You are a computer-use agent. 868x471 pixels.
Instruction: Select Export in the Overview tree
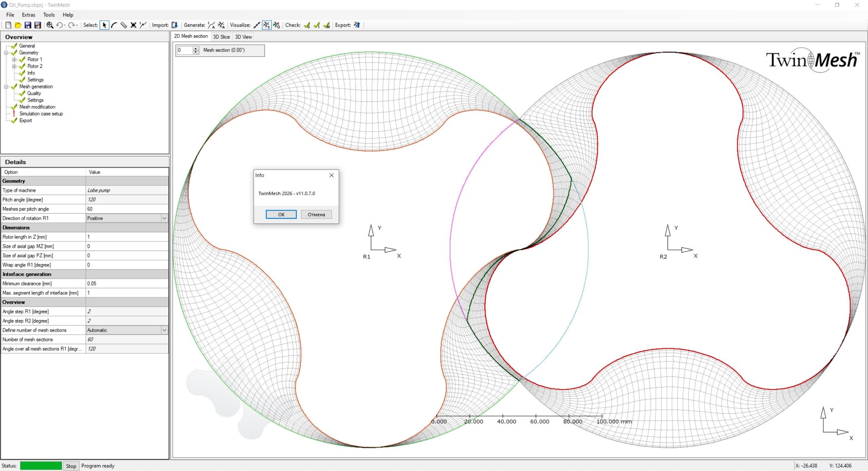pos(25,120)
